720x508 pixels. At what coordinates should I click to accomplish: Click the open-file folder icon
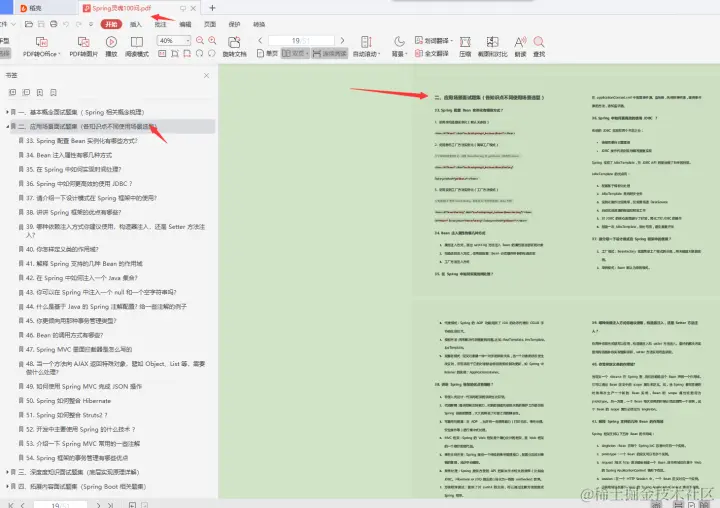(x=28, y=24)
